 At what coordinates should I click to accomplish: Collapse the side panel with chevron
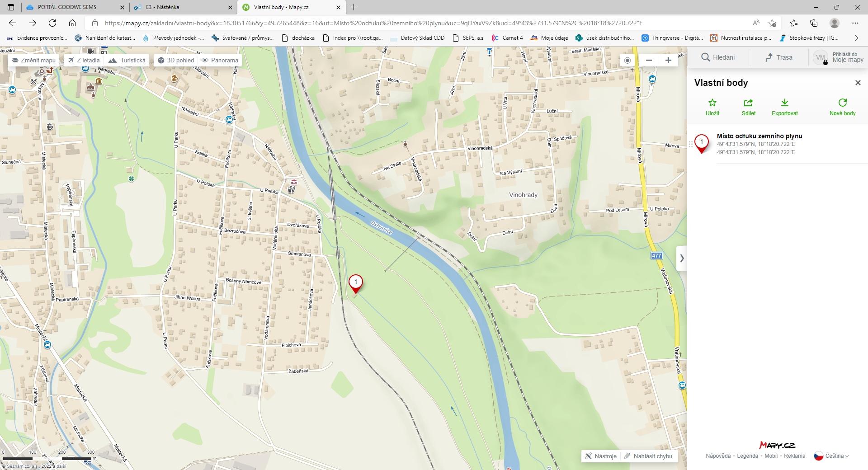(x=682, y=258)
